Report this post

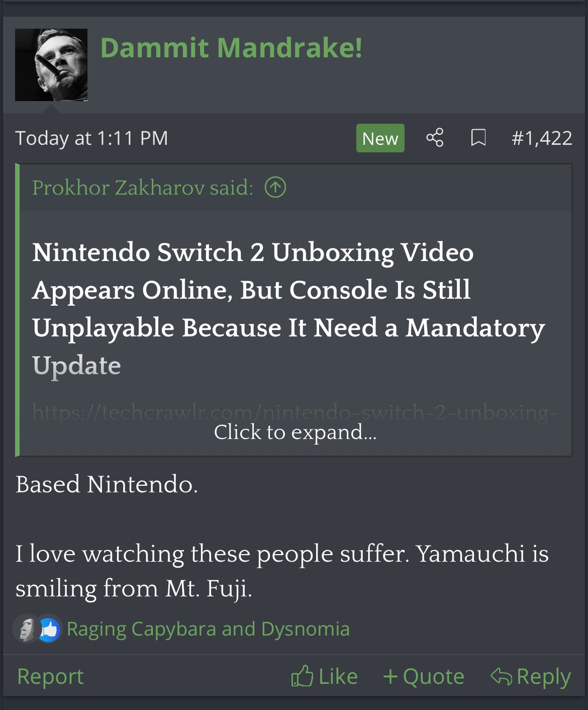tap(50, 676)
